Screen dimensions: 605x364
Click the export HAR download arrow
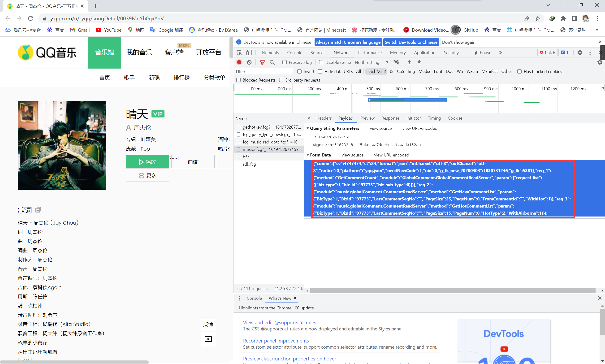419,62
